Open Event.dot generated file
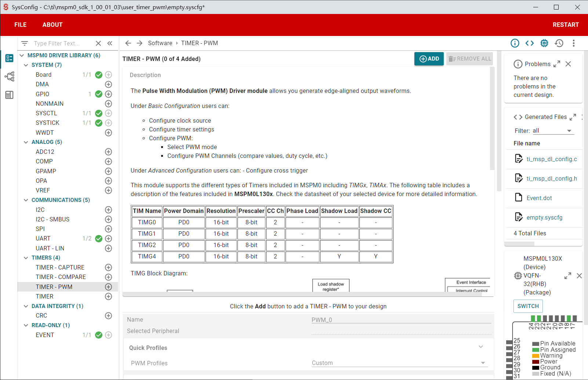This screenshot has height=380, width=588. coord(539,198)
